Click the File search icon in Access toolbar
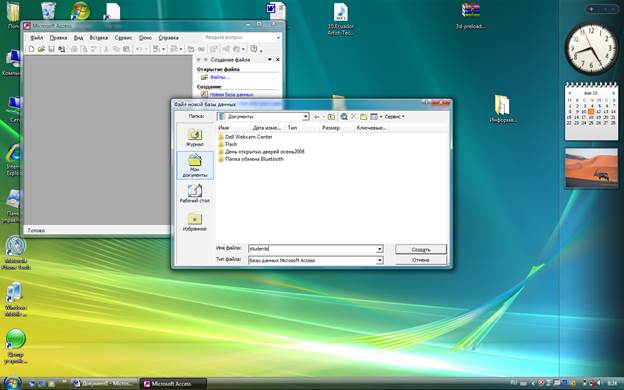 [61, 49]
